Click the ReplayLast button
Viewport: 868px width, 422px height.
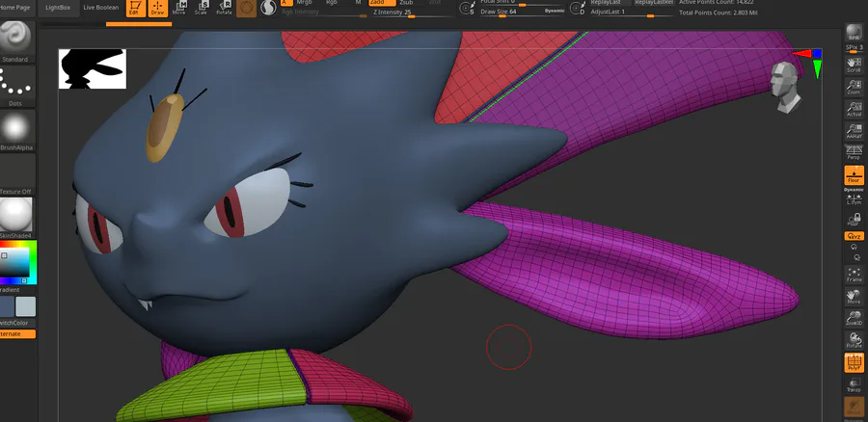tap(610, 3)
